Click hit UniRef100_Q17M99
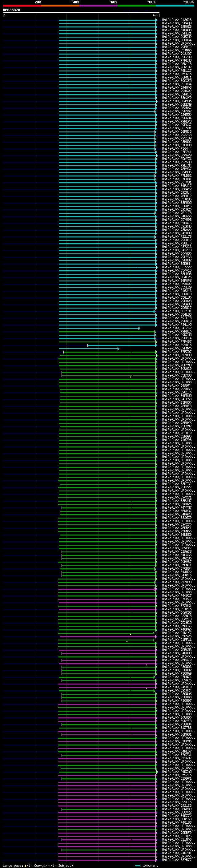The image size is (197, 868). [177, 355]
